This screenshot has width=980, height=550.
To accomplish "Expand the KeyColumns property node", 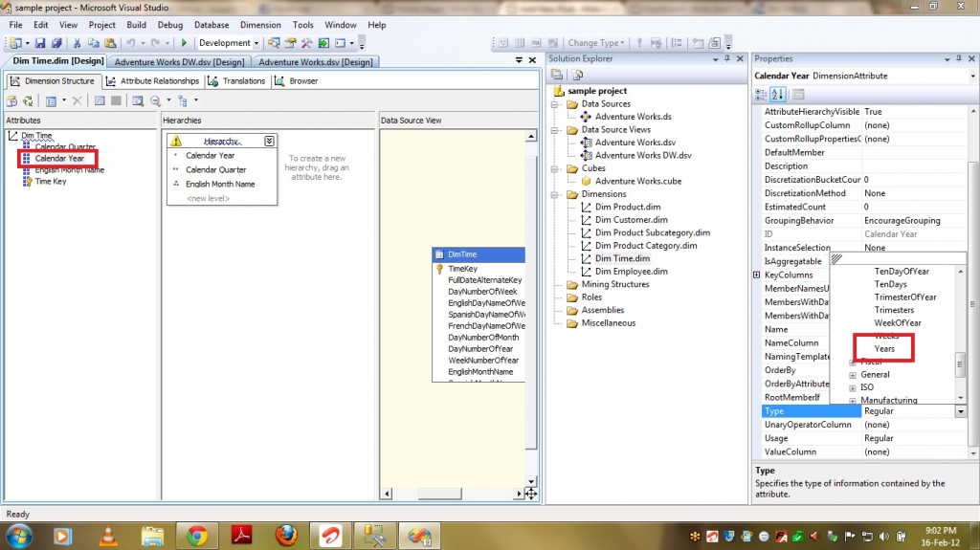I will [x=758, y=275].
